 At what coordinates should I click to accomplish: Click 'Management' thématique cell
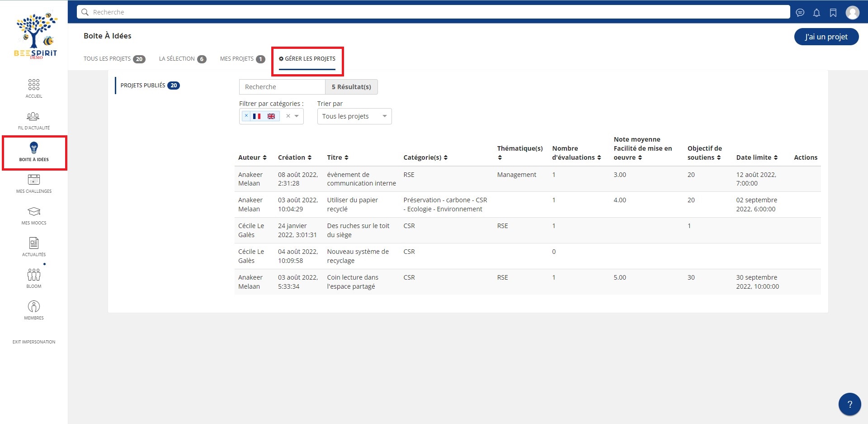(517, 175)
